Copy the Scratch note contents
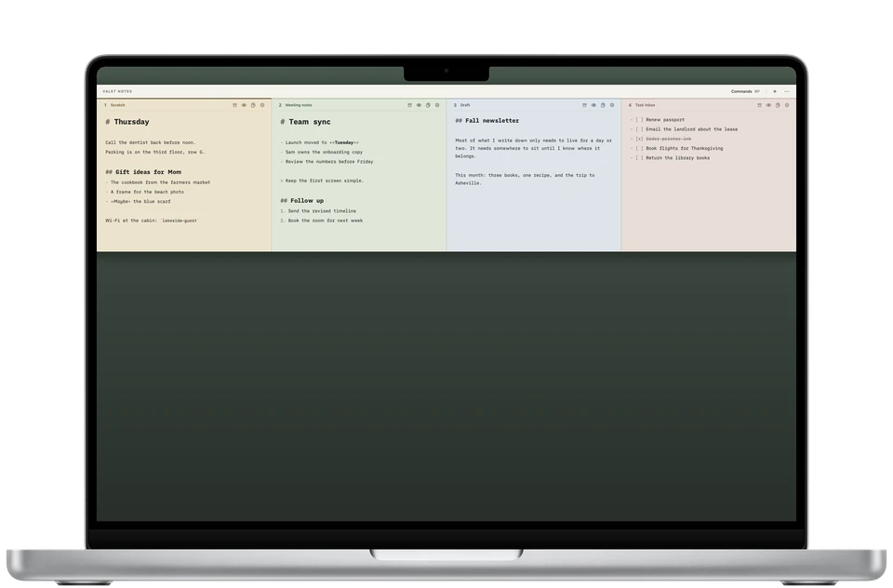This screenshot has width=893, height=588. pos(253,105)
